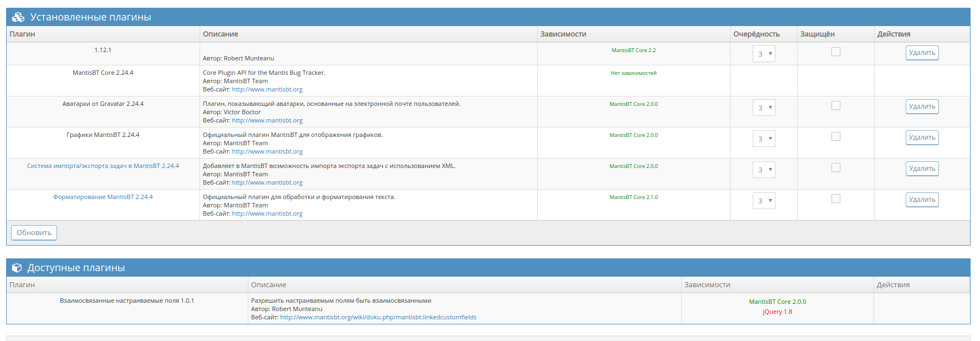Screen dimensions: 980x341
Task: Visit mantisbt.org link in MantisBT Core row
Action: coord(267,89)
